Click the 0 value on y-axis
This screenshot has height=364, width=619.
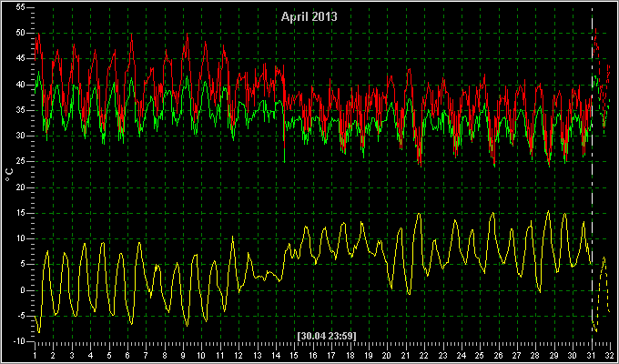23,290
